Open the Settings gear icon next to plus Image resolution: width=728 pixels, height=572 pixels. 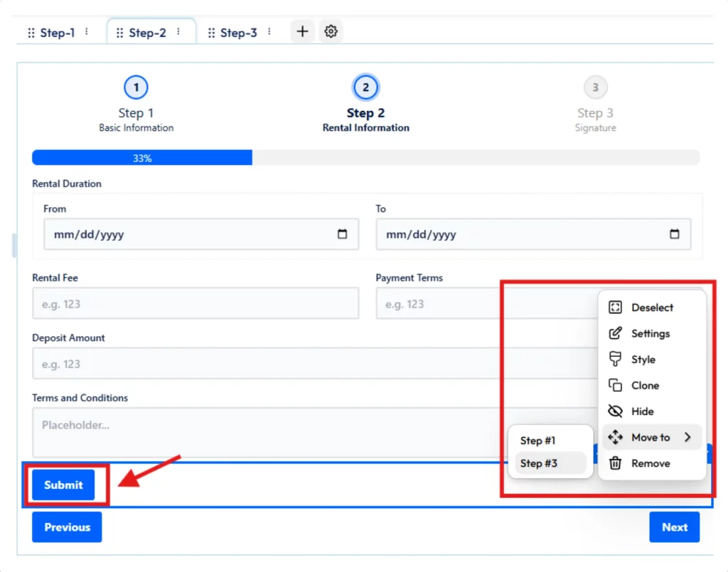tap(331, 31)
